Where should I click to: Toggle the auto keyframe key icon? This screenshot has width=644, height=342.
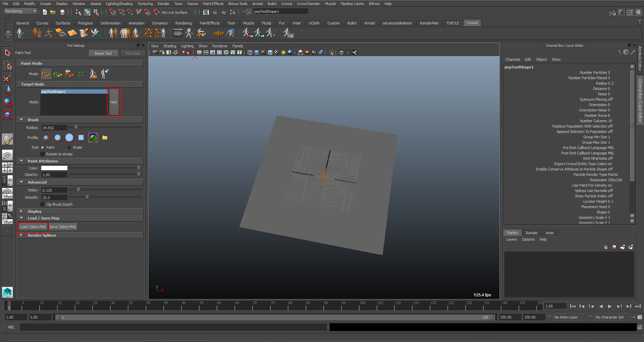coord(633,317)
